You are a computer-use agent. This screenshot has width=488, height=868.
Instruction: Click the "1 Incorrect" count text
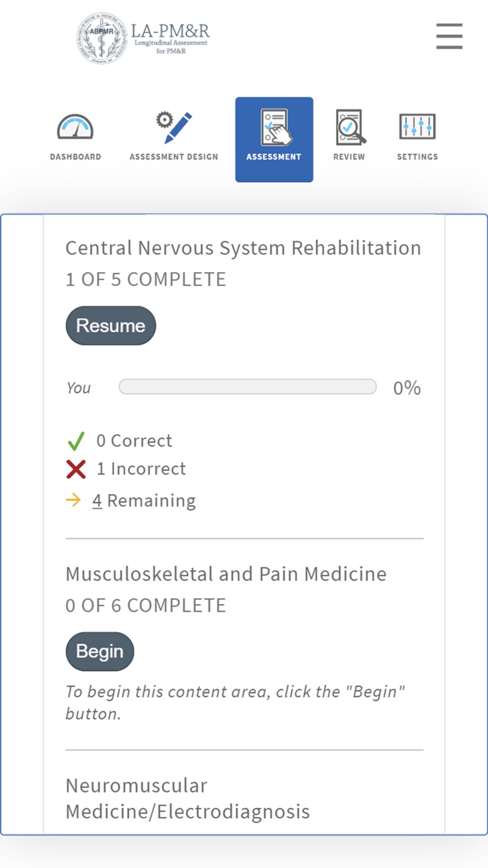pyautogui.click(x=142, y=469)
